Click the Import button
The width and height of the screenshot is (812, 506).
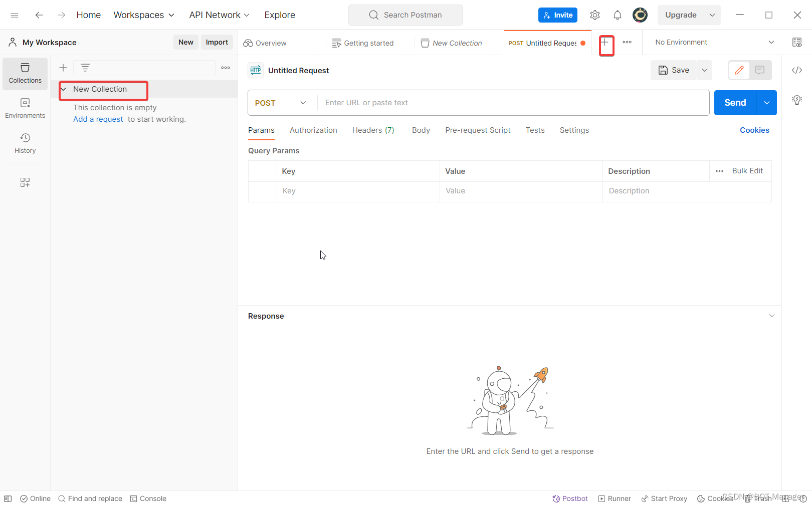point(217,42)
